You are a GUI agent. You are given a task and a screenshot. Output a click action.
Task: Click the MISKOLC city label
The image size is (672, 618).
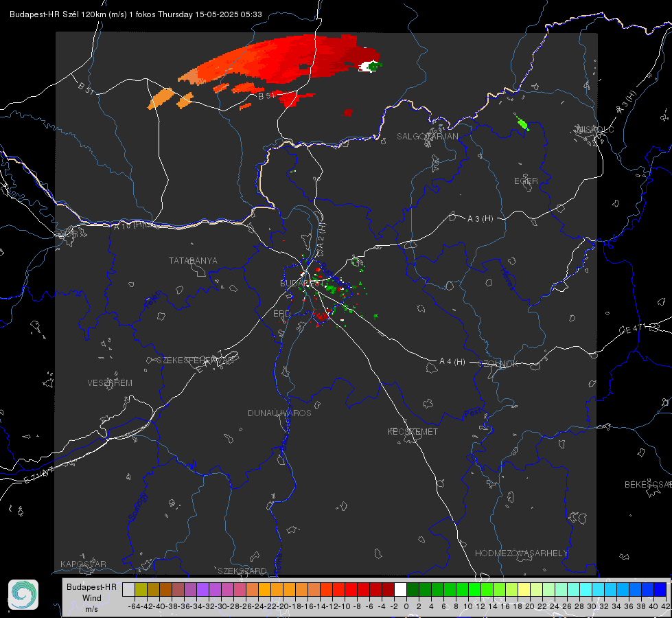pos(595,130)
